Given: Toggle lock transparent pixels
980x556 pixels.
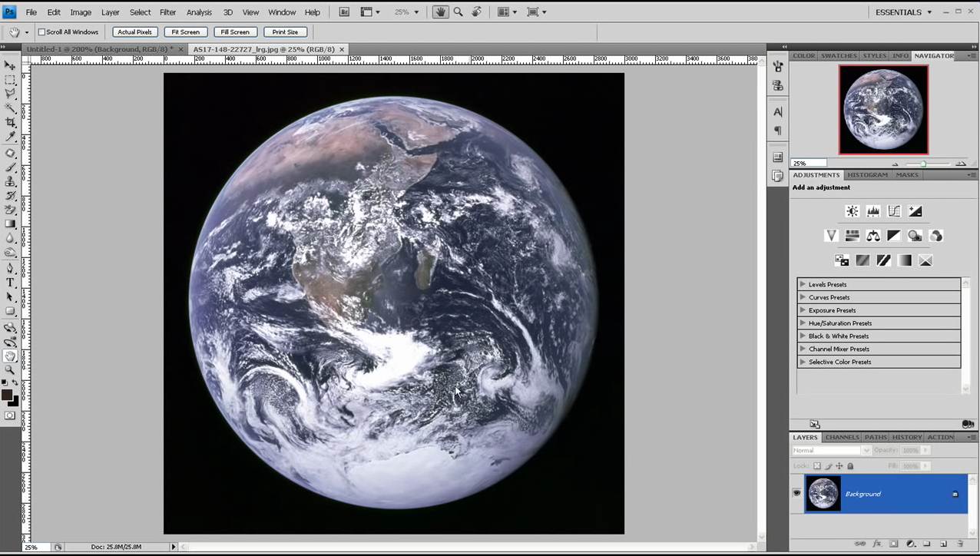Looking at the screenshot, I should pyautogui.click(x=817, y=465).
